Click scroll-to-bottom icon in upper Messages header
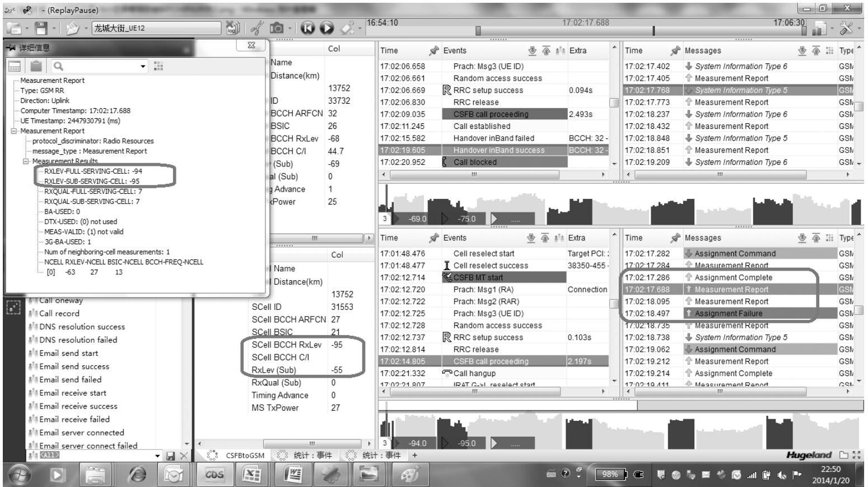Screen dimensions: 868x487 point(802,50)
